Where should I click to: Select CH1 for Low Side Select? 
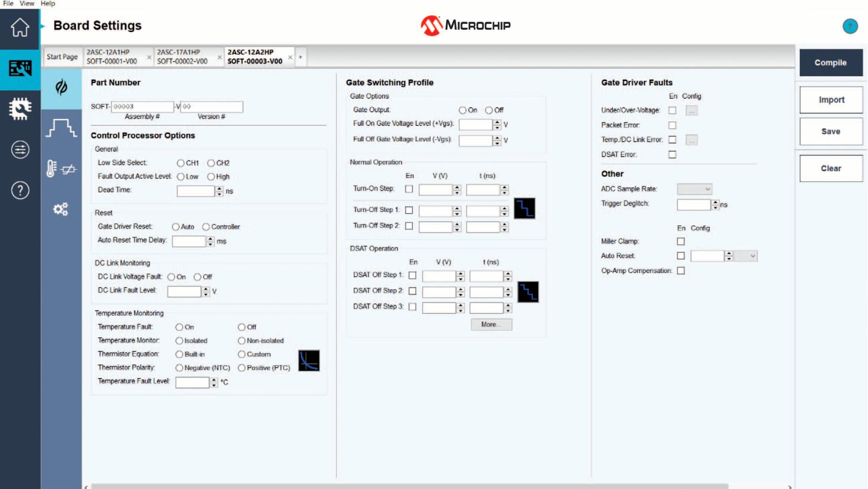(181, 163)
